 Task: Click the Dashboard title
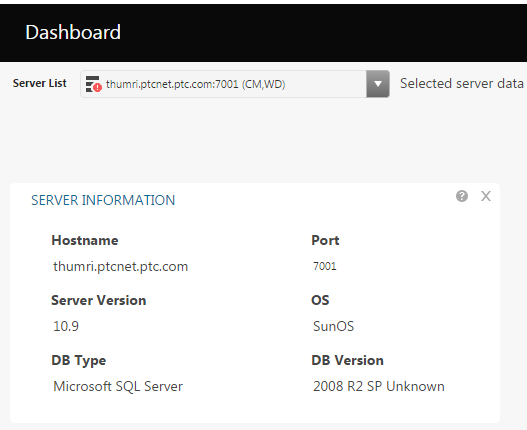click(73, 32)
